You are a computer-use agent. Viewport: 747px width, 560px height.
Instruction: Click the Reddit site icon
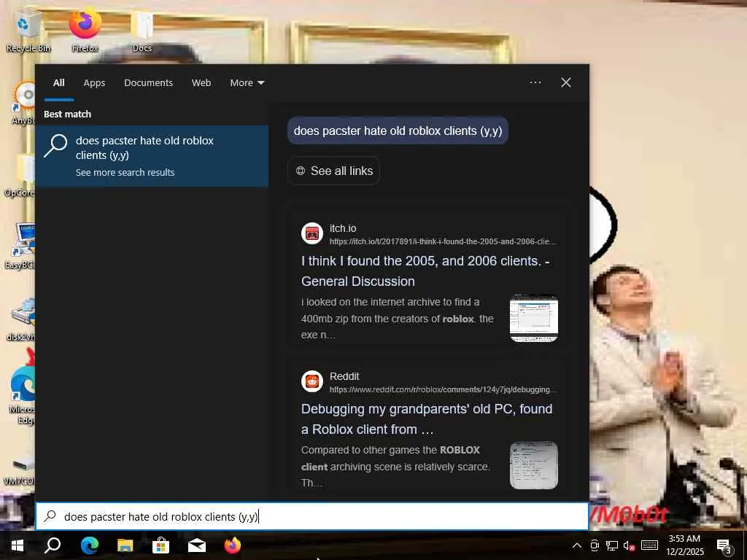312,381
